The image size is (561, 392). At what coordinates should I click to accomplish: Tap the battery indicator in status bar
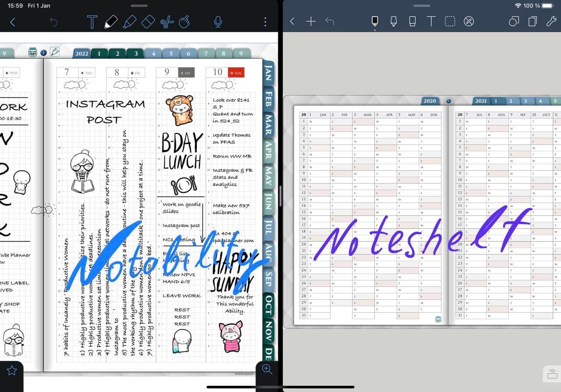click(548, 6)
